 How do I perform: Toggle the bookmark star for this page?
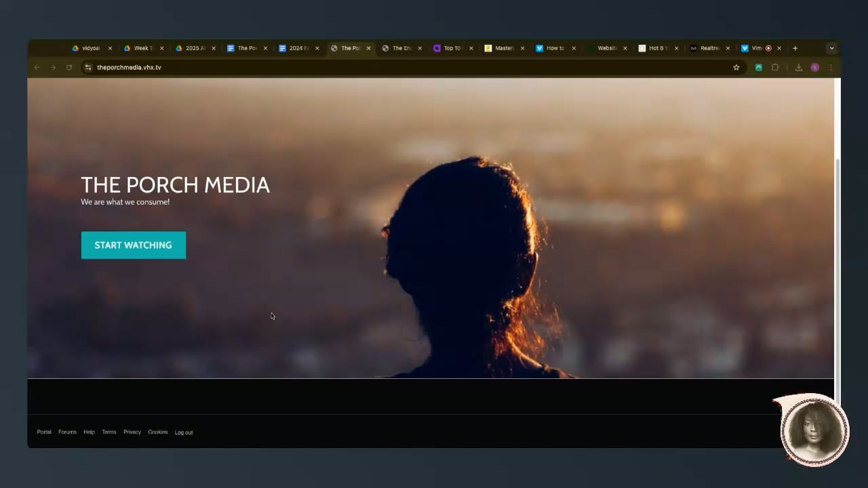[736, 67]
